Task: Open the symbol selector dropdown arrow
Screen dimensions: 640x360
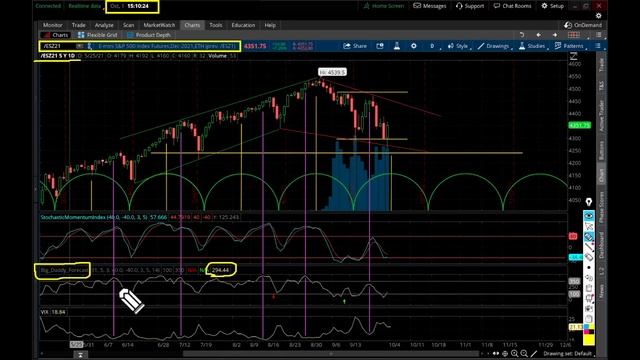Action: pyautogui.click(x=80, y=46)
